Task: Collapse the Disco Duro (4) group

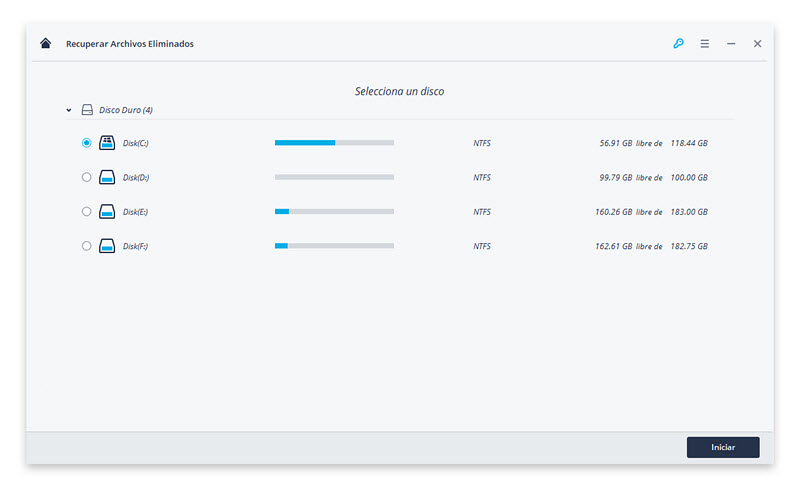Action: click(68, 110)
